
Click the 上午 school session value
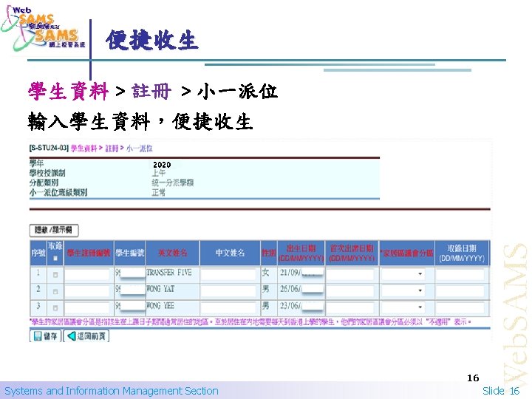coord(158,173)
